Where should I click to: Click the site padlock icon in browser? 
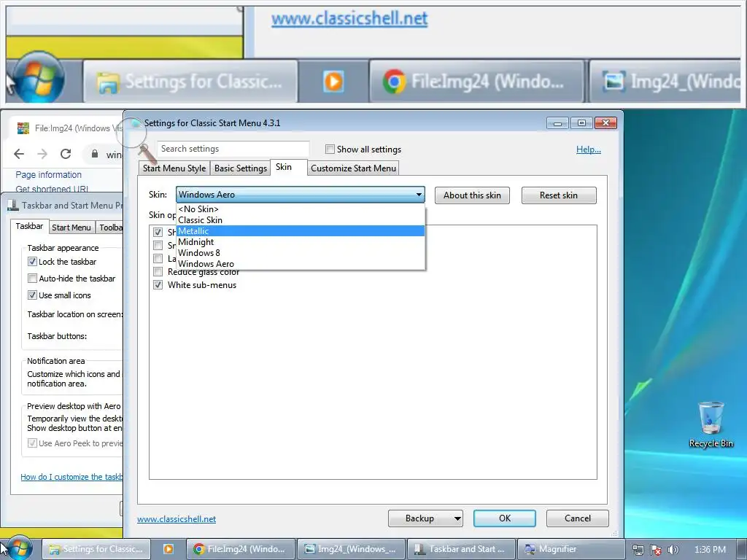[95, 154]
